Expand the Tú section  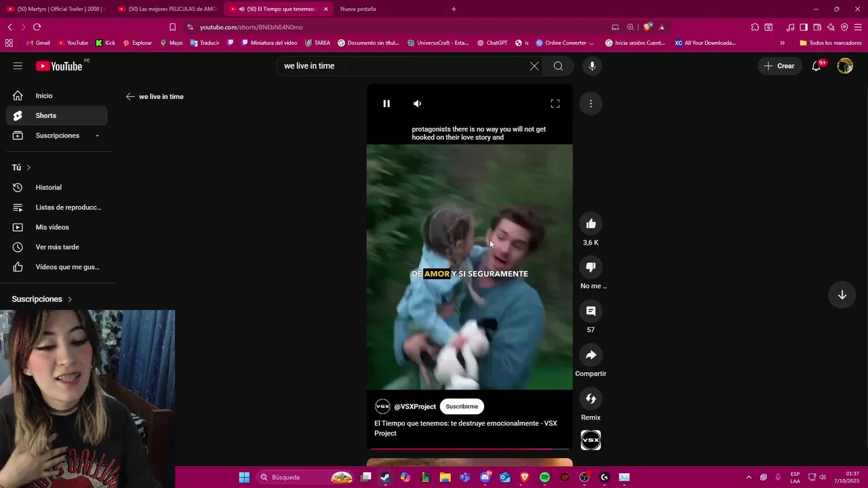tap(22, 167)
